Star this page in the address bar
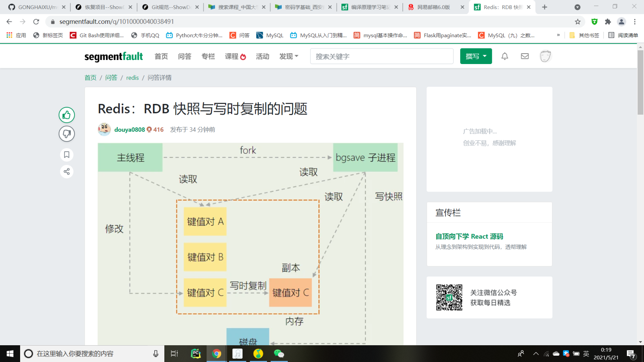The width and height of the screenshot is (644, 362). pos(578,22)
